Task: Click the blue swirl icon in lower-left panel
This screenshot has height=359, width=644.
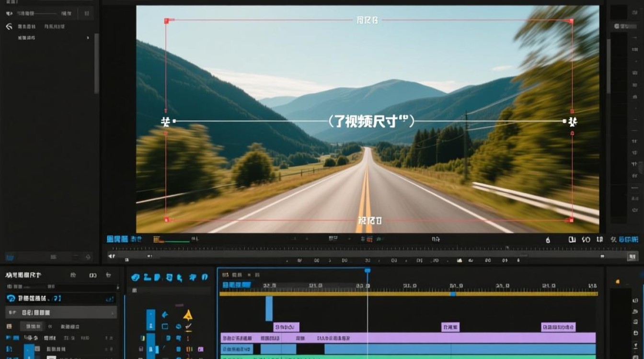Action: coord(11,298)
